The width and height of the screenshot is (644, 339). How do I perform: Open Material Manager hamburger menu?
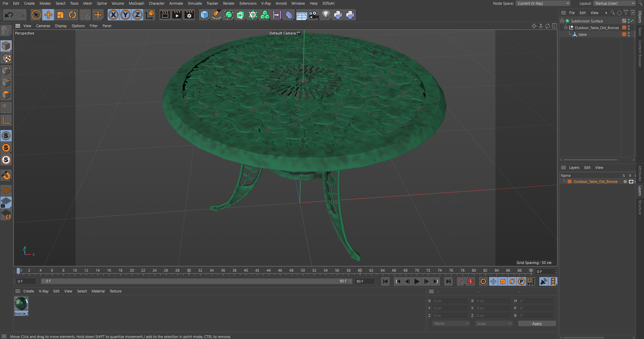pyautogui.click(x=18, y=291)
